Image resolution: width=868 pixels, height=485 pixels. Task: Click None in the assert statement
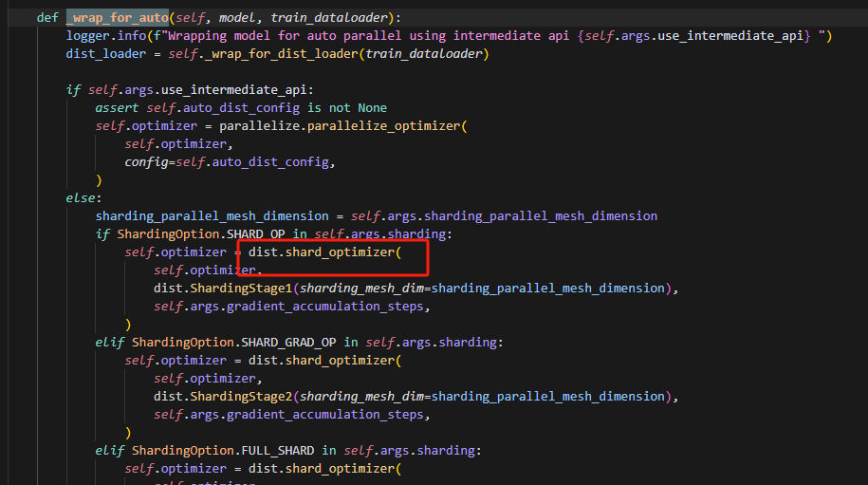(372, 108)
